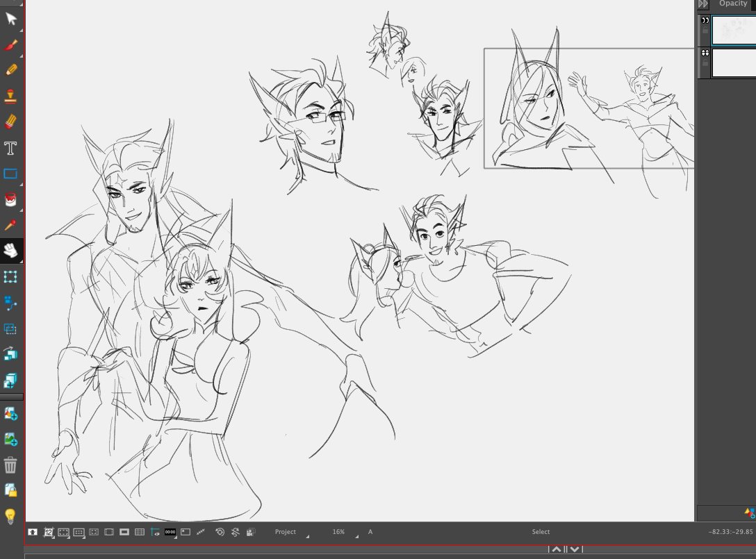Screen dimensions: 756x559
Task: Click the bracketed frame view icon
Action: pos(109,532)
